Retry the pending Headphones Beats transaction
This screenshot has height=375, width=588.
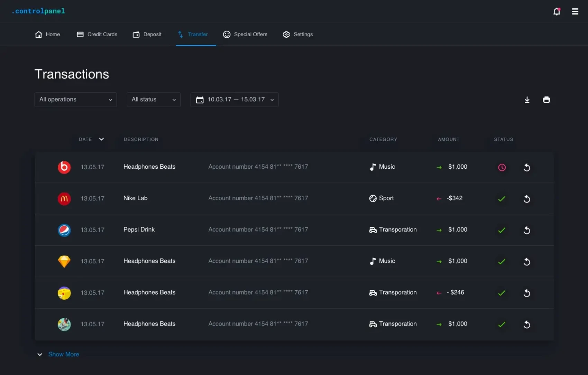[x=527, y=167]
